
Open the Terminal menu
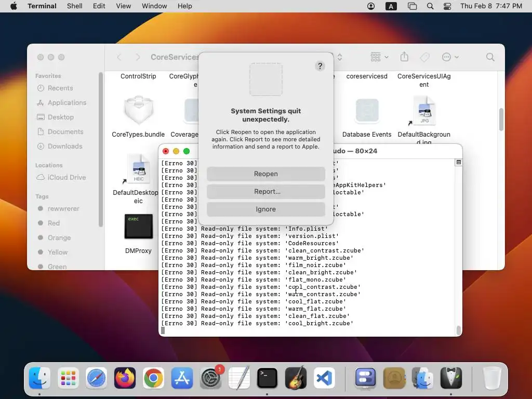coord(42,6)
